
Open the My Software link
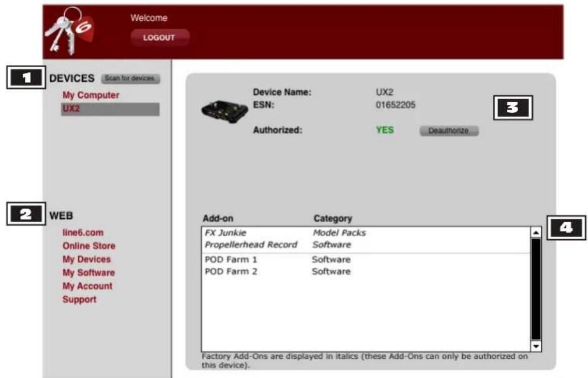(x=89, y=273)
